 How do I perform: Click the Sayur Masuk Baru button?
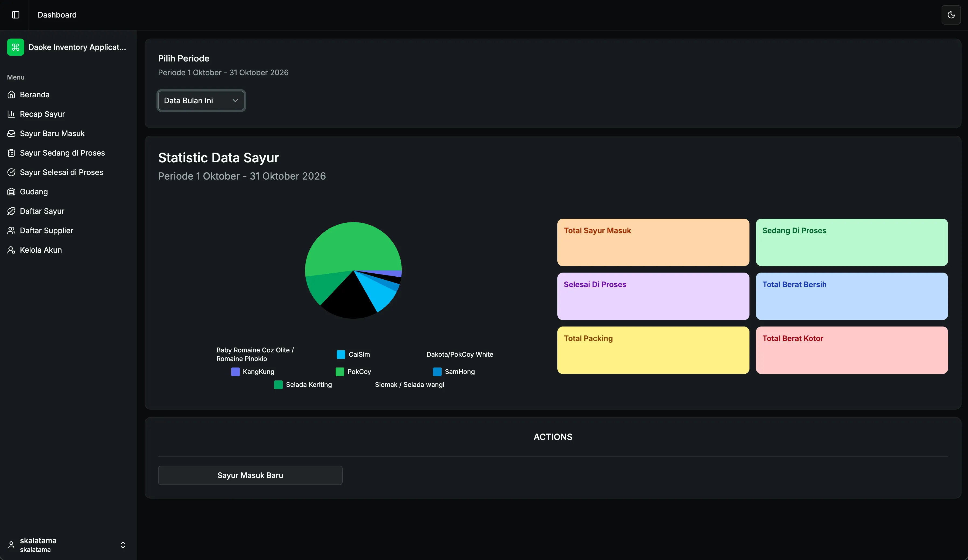pyautogui.click(x=250, y=475)
